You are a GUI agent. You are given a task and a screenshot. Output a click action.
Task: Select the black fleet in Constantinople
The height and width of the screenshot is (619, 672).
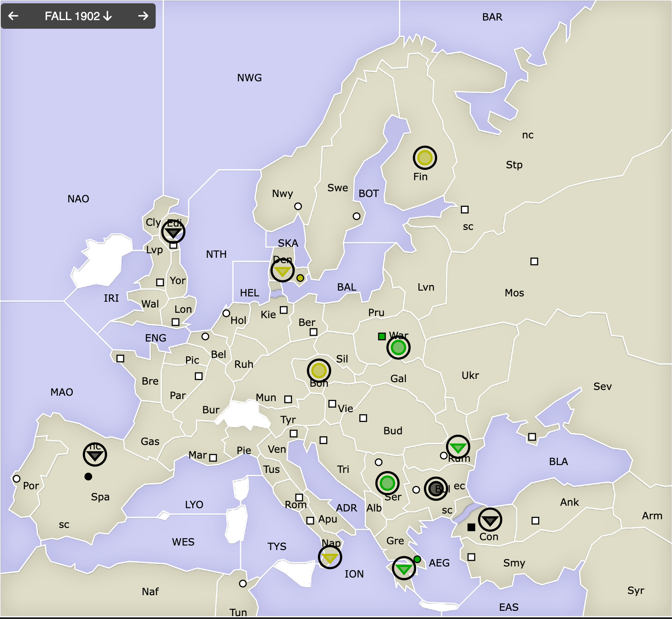pos(490,520)
